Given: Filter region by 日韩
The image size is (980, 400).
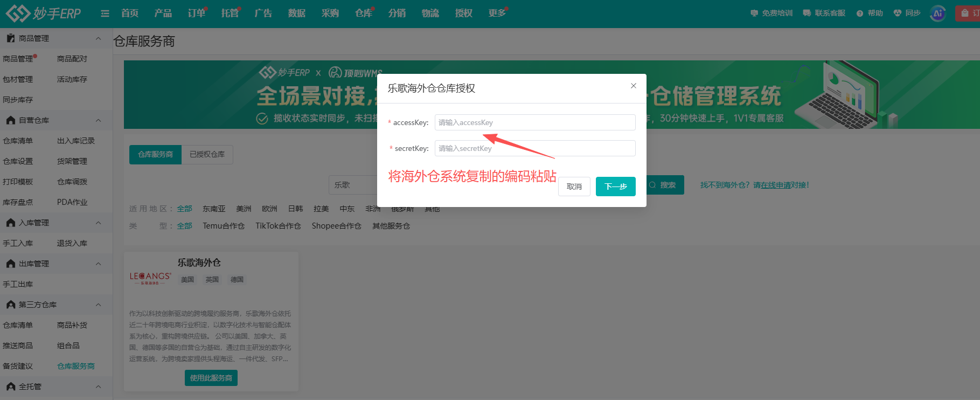Looking at the screenshot, I should pyautogui.click(x=295, y=209).
